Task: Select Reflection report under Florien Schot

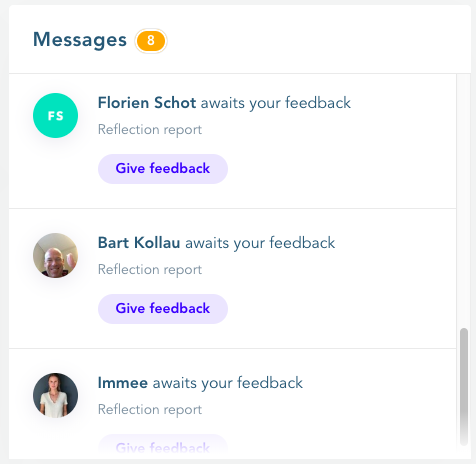Action: (x=150, y=130)
